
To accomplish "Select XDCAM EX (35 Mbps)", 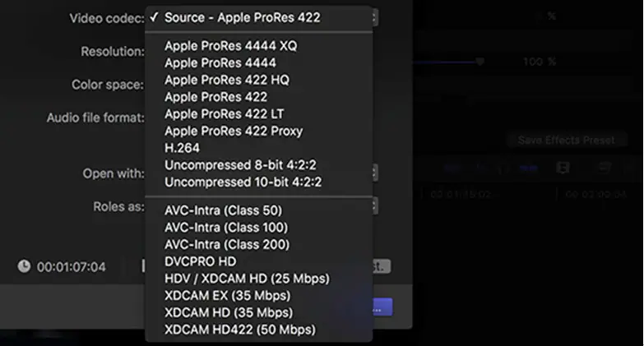I will point(227,296).
